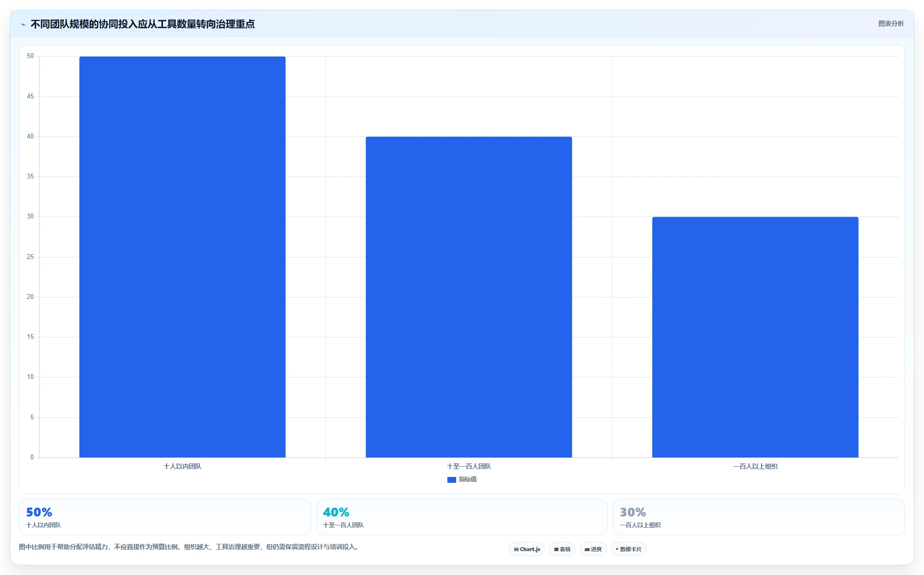
Task: Click the y-axis value 35
Action: [x=30, y=177]
